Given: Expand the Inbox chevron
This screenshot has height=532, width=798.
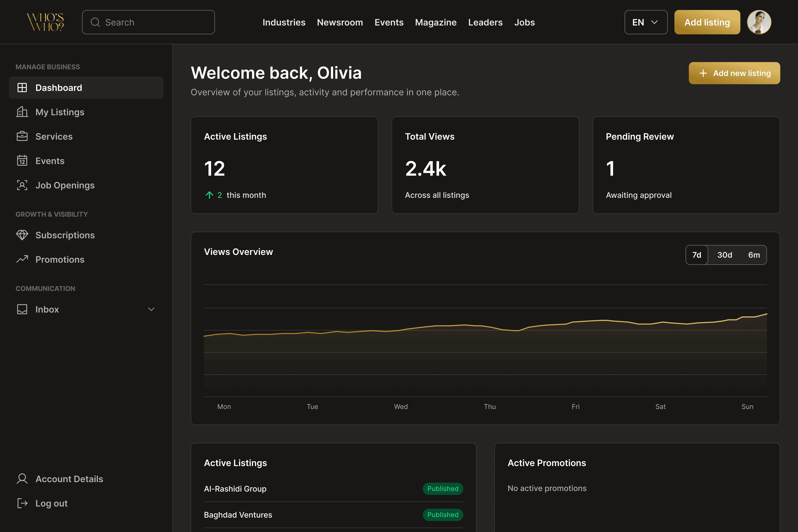Looking at the screenshot, I should (x=151, y=309).
